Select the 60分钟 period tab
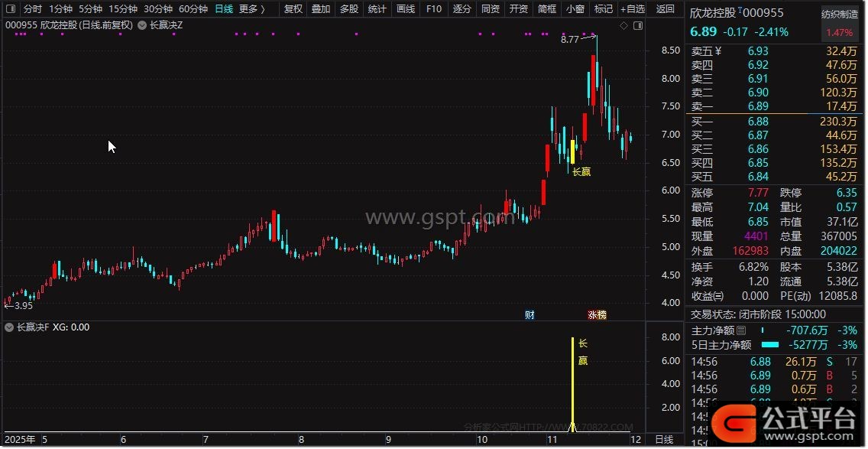The width and height of the screenshot is (868, 449). coord(193,9)
